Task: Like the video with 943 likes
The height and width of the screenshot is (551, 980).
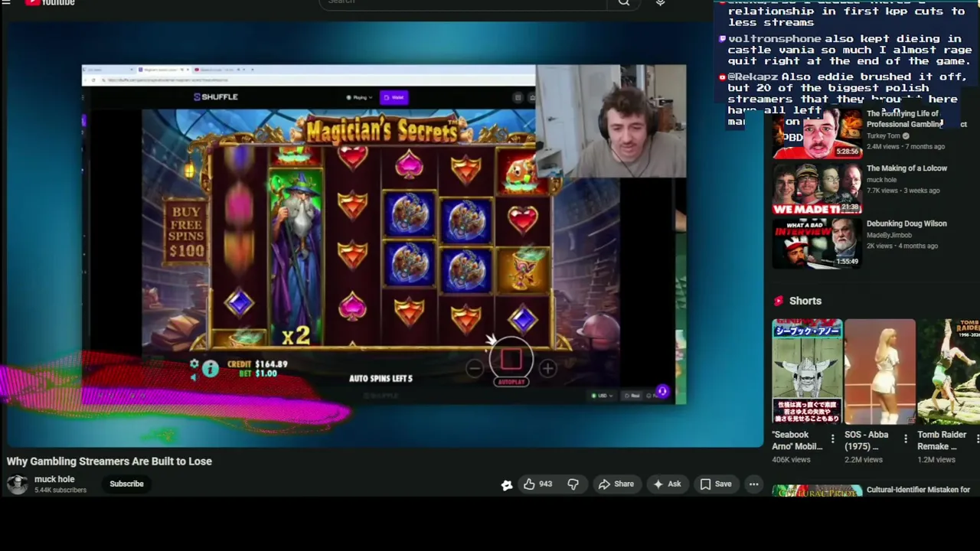Action: point(537,484)
